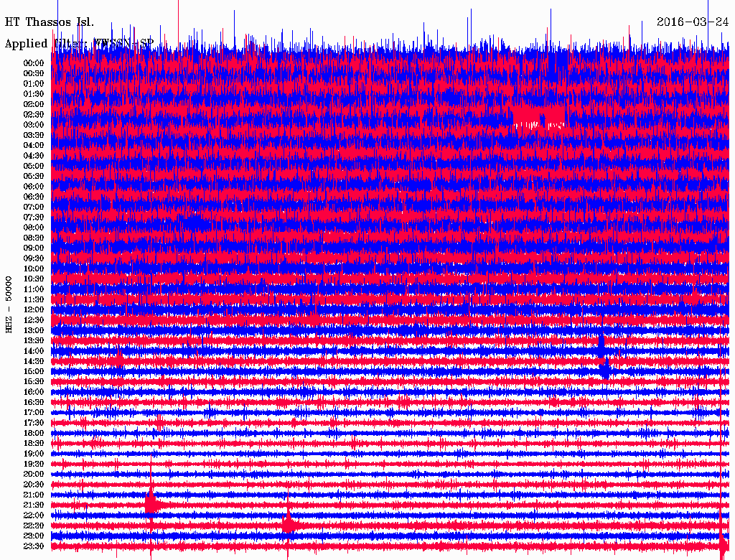
Task: Click the 08:00 time label
Action: tap(34, 228)
